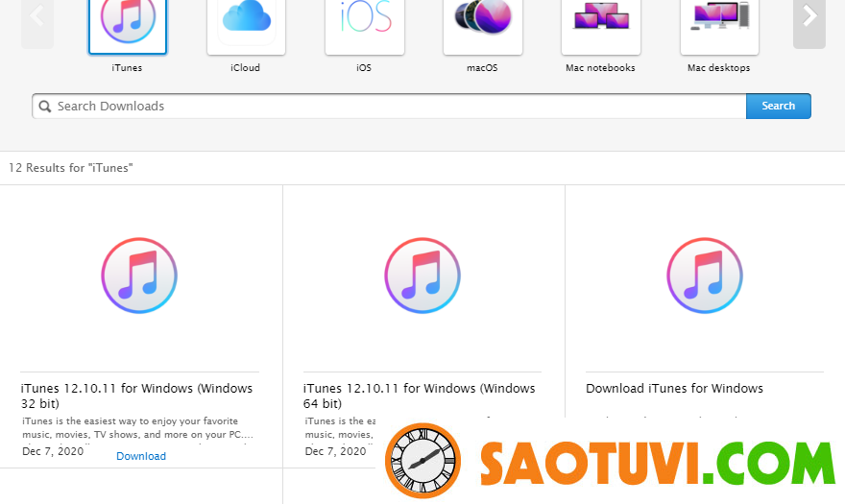Click the magnifier icon in search field

pos(44,107)
